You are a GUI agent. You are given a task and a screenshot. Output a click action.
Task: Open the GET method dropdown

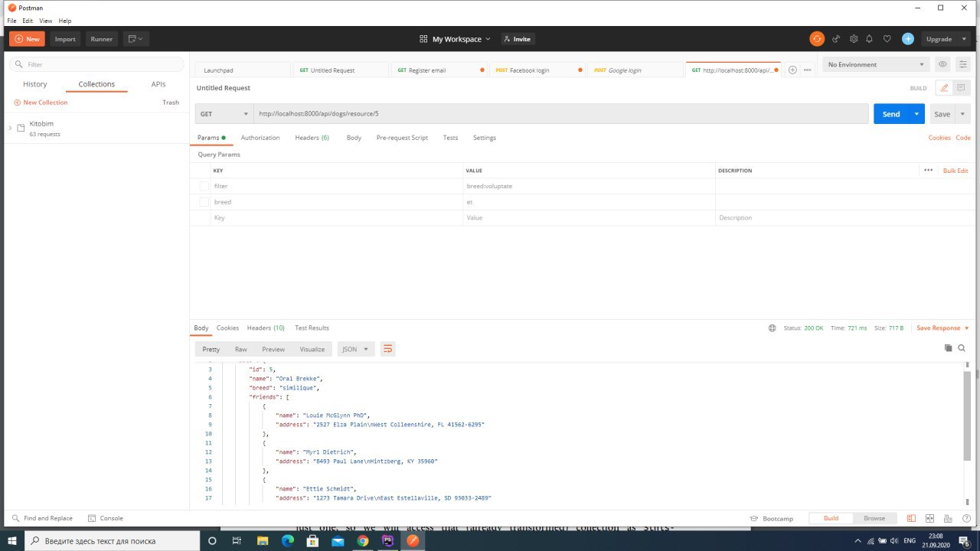tap(224, 113)
